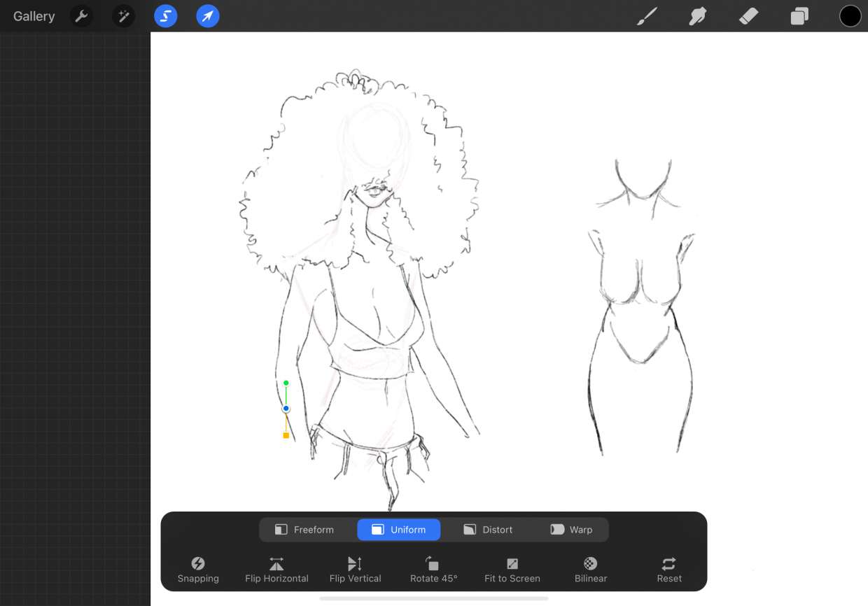Select the Uniform transform mode

(398, 530)
